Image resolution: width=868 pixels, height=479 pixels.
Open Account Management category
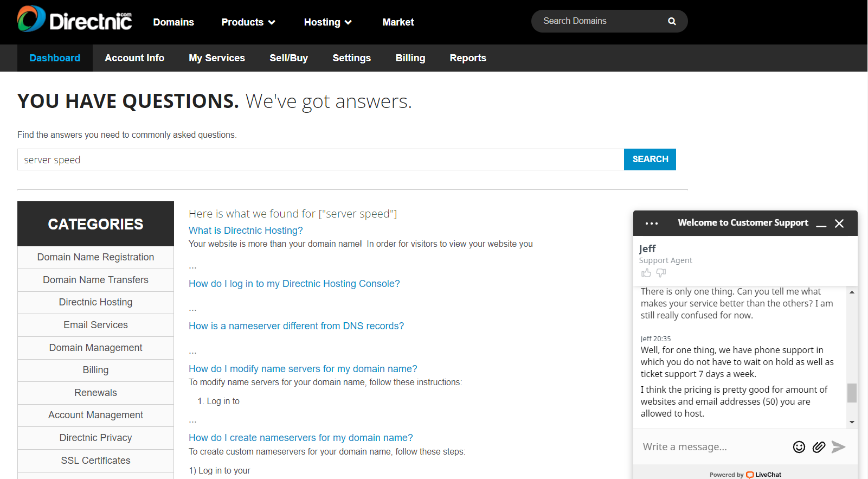point(95,415)
